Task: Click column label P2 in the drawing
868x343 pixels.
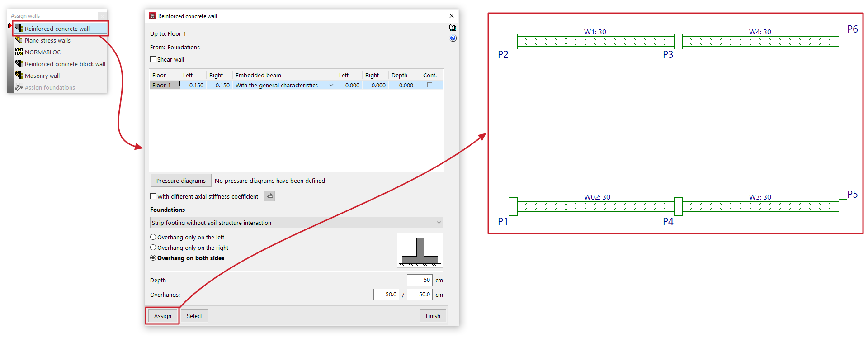Action: 503,54
